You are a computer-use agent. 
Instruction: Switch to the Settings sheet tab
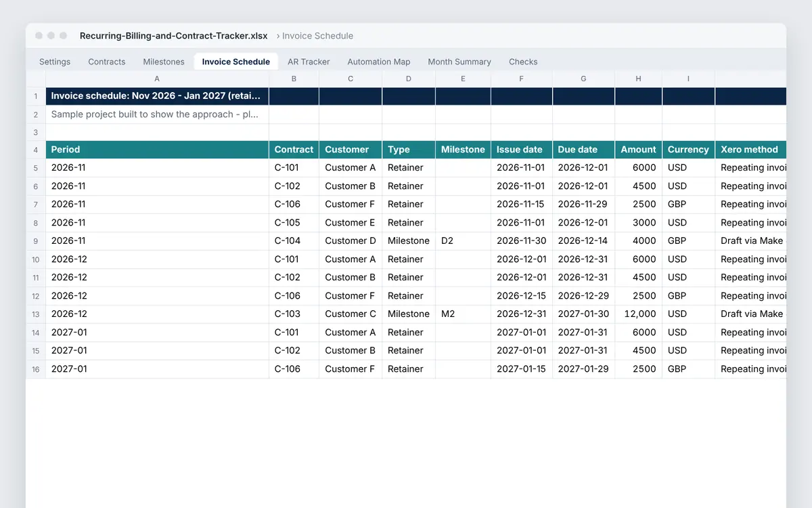coord(55,62)
